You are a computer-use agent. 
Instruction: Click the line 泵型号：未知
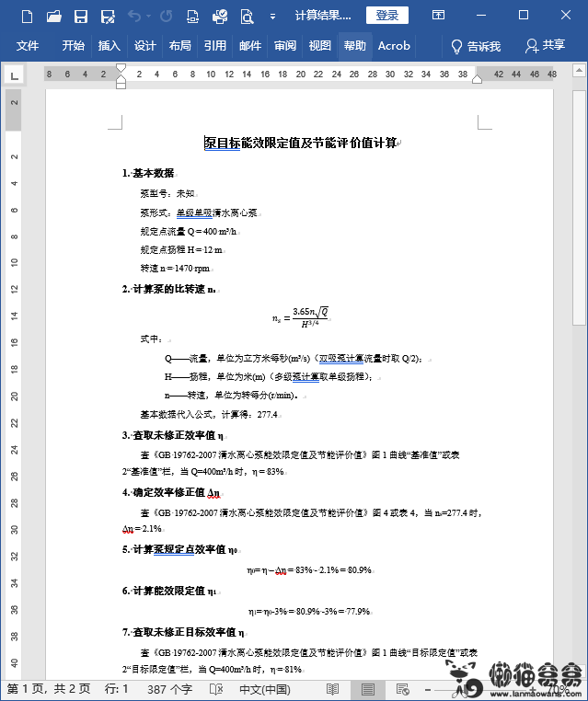167,193
